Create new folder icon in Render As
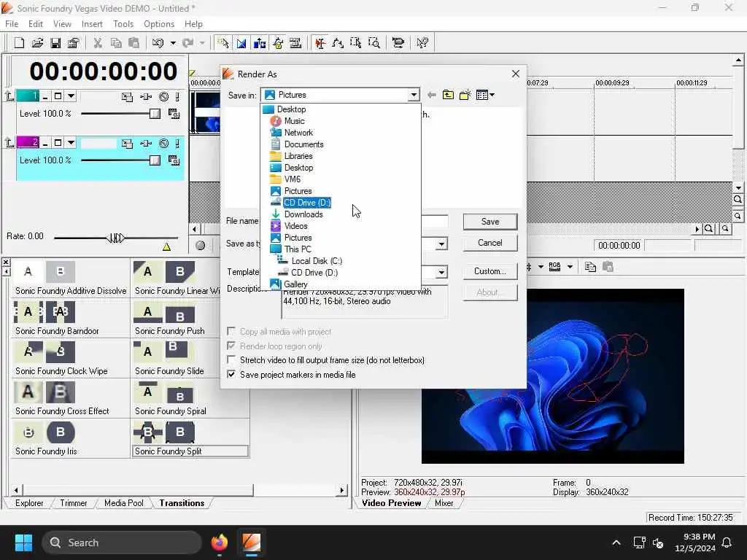Screen dimensions: 747x560 [x=465, y=95]
